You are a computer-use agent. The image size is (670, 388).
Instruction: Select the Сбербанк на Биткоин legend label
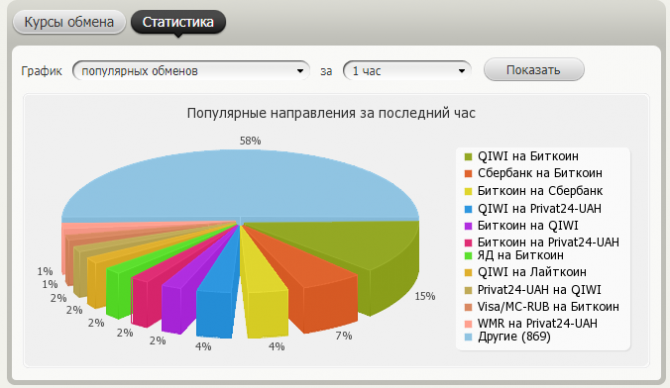[540, 173]
